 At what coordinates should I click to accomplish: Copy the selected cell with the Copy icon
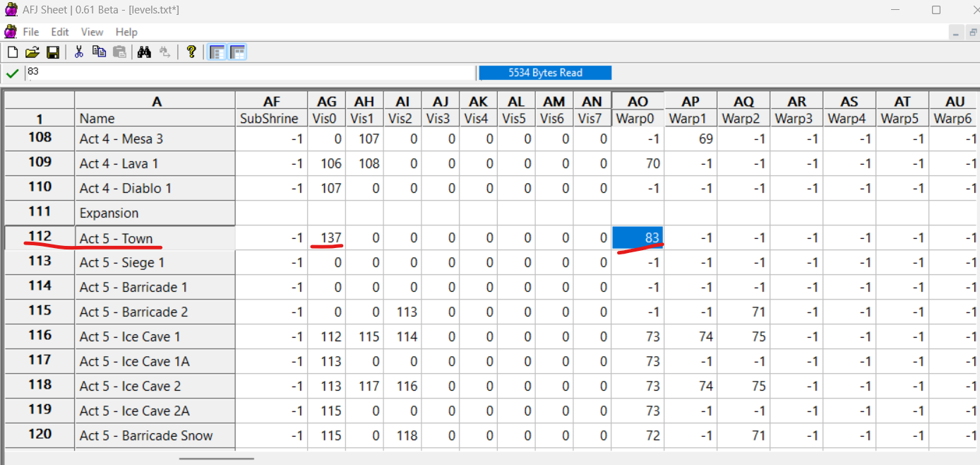(99, 52)
